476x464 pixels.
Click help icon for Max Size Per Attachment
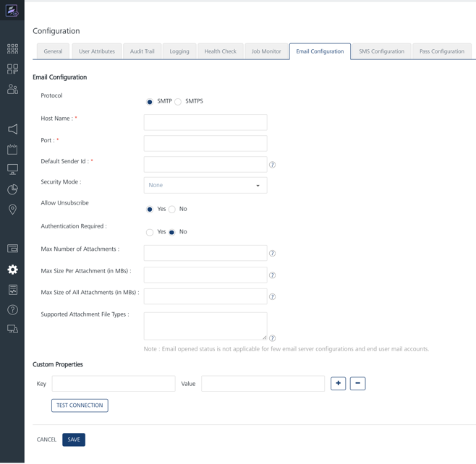(x=272, y=275)
